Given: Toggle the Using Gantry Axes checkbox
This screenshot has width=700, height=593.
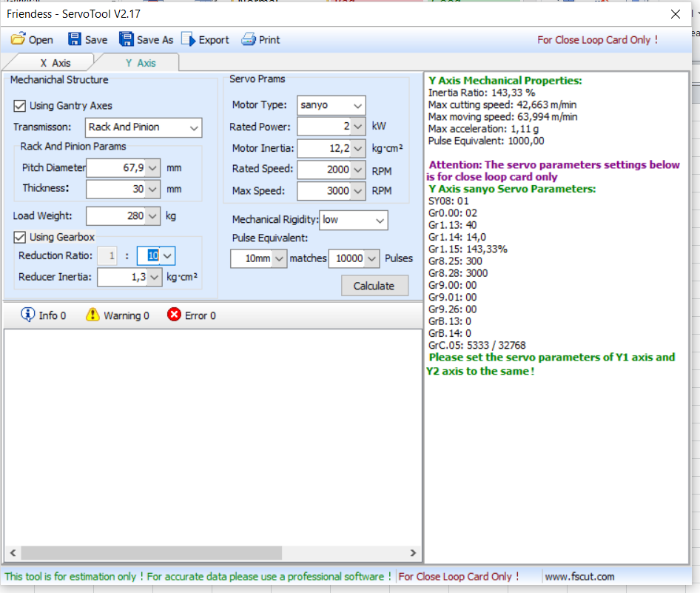Looking at the screenshot, I should [19, 106].
